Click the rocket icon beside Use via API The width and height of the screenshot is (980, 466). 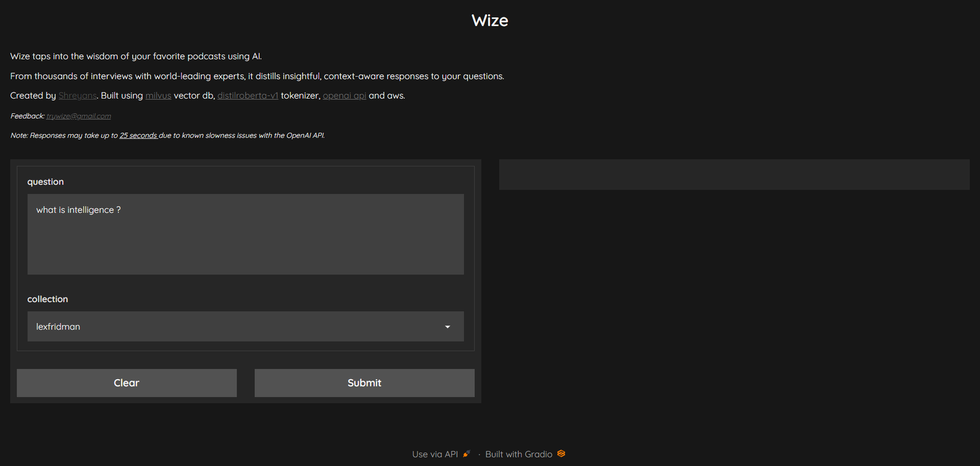(467, 454)
